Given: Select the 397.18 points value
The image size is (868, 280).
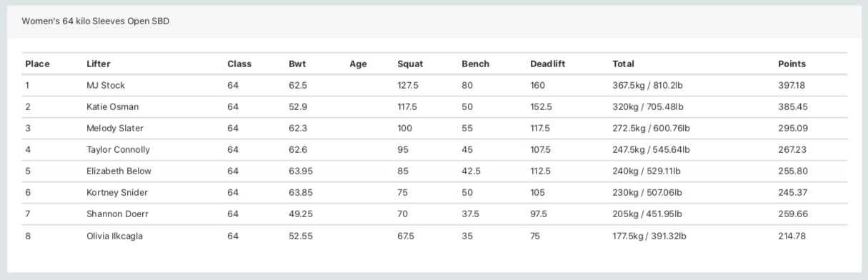Looking at the screenshot, I should (x=792, y=85).
